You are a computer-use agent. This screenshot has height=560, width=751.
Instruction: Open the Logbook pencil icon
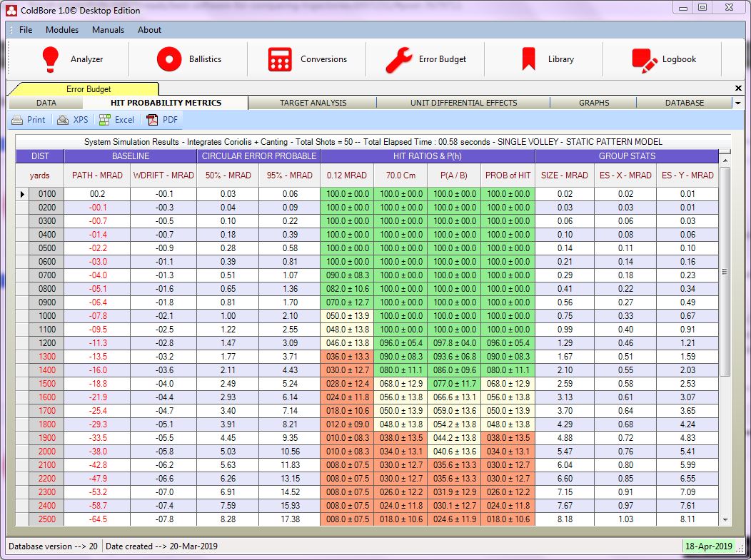tap(645, 61)
